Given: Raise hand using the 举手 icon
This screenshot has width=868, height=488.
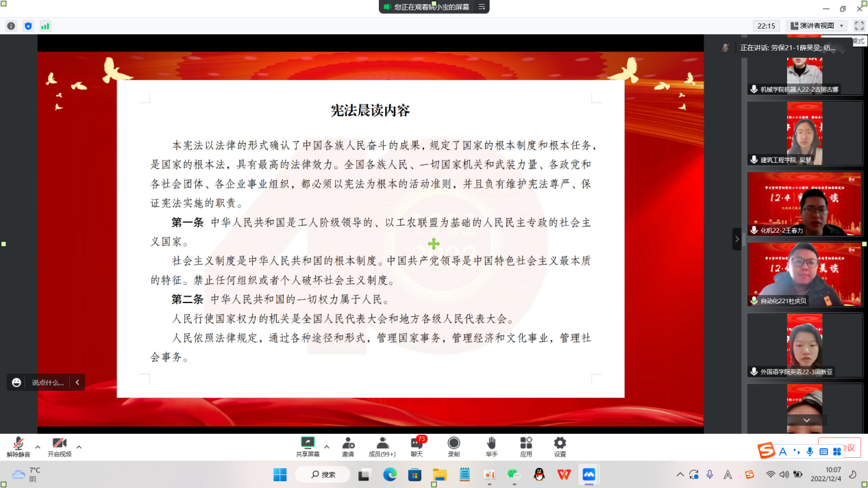Looking at the screenshot, I should click(x=491, y=445).
